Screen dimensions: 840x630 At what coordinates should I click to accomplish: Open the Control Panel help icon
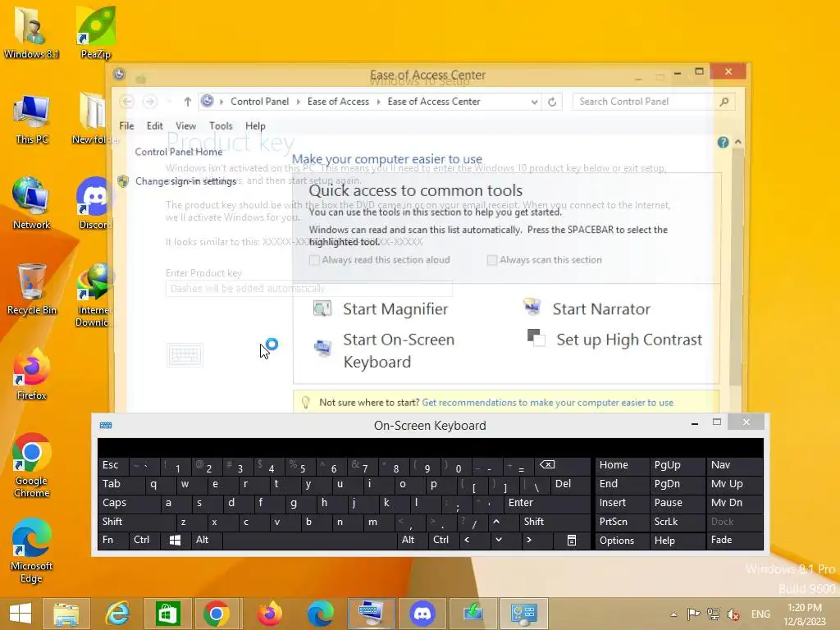click(724, 142)
